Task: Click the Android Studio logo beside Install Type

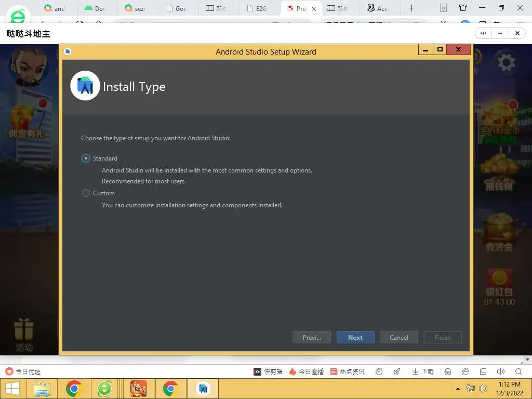Action: click(x=85, y=86)
